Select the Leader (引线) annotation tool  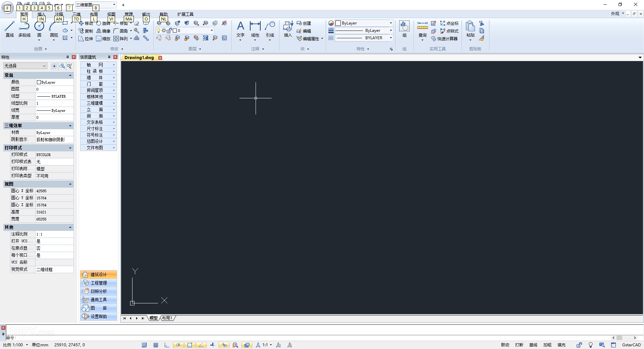270,30
